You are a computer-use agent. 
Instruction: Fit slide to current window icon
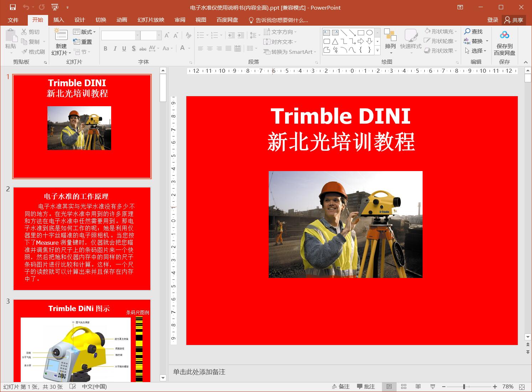pyautogui.click(x=522, y=387)
